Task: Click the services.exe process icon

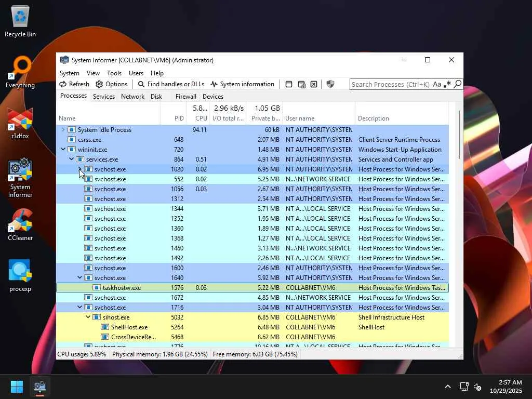Action: pos(80,159)
